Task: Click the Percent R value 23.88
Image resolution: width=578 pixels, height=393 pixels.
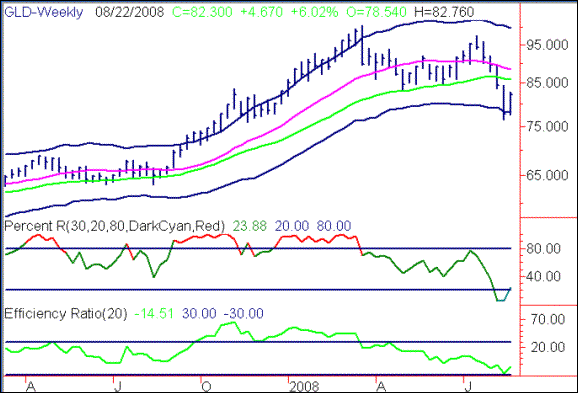Action: point(250,226)
